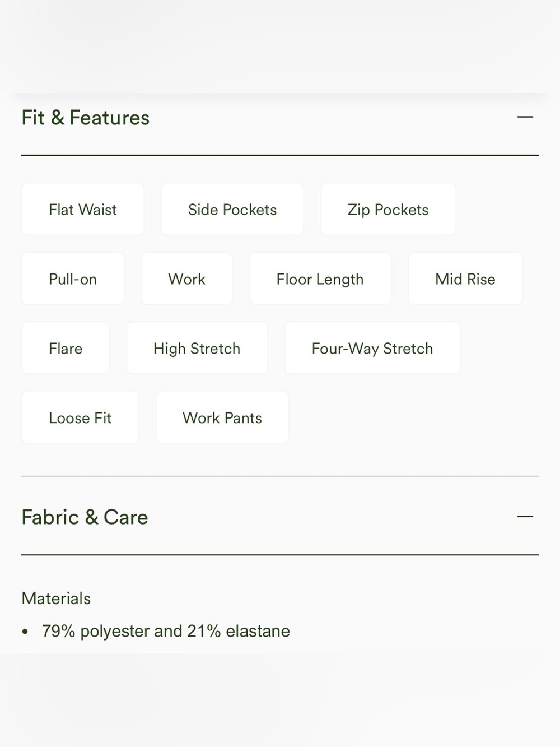This screenshot has height=747, width=560.
Task: Open the Work Pants tag
Action: coord(222,417)
